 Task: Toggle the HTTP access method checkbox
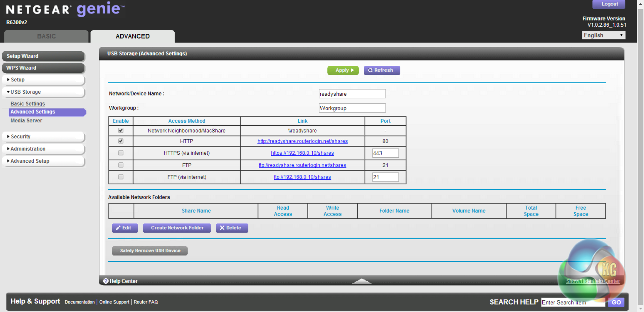pyautogui.click(x=121, y=141)
